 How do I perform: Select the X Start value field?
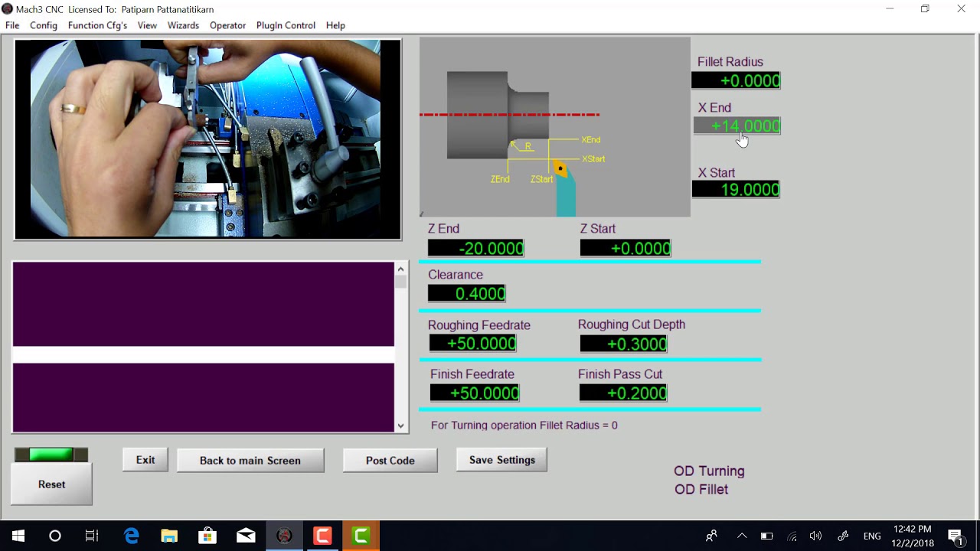click(736, 189)
